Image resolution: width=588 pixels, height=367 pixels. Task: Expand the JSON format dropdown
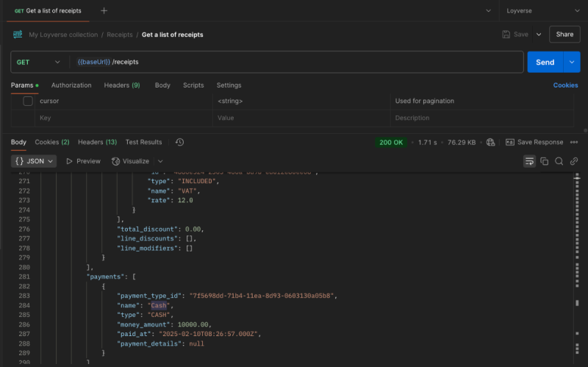[34, 161]
